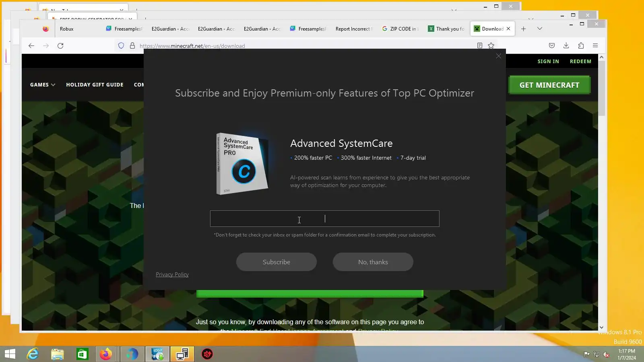
Task: Launch Internet Explorer from the taskbar
Action: 33,354
